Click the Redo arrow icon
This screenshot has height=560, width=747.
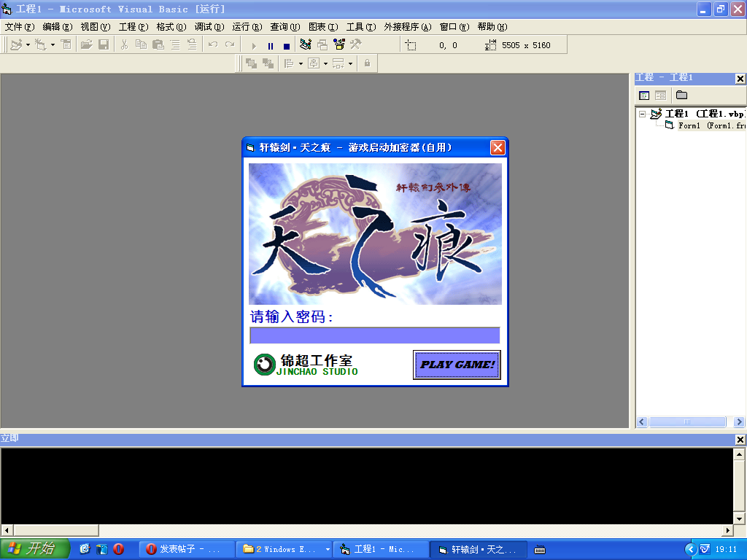[230, 44]
